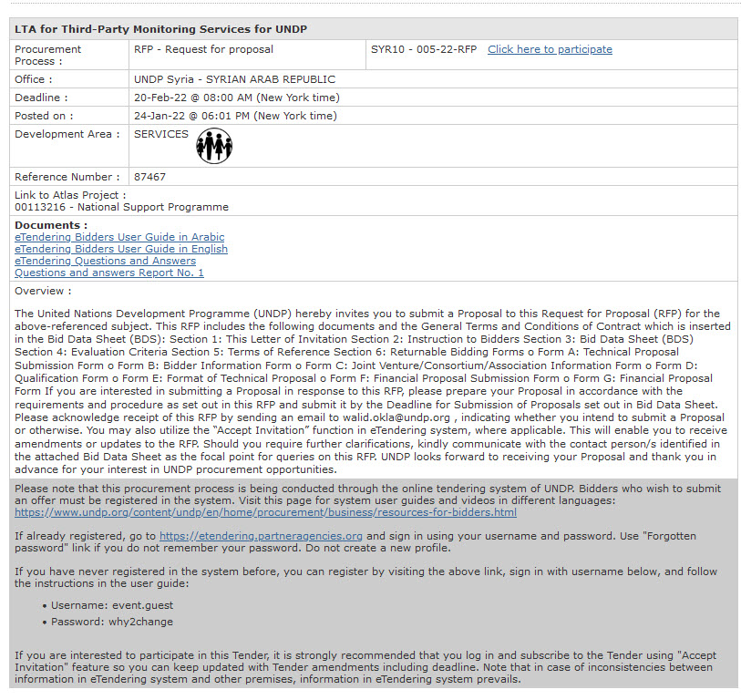Click the UNDP Syria office value
The width and height of the screenshot is (741, 700).
234,79
